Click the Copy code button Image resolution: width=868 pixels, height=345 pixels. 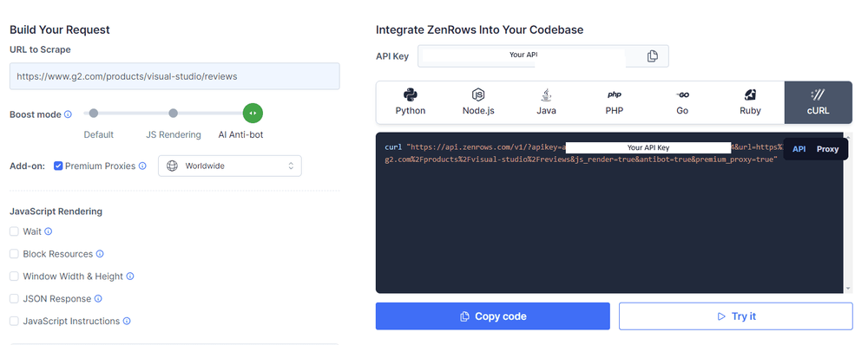[x=493, y=316]
